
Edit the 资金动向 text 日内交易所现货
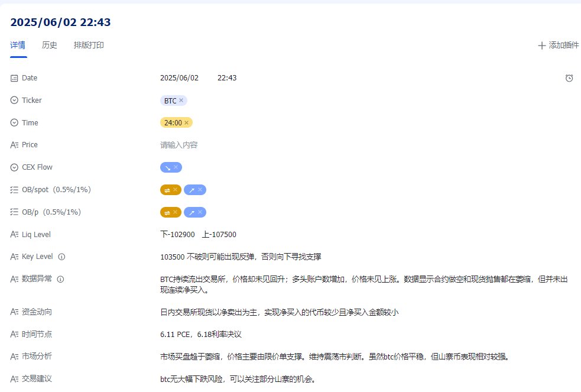click(280, 312)
